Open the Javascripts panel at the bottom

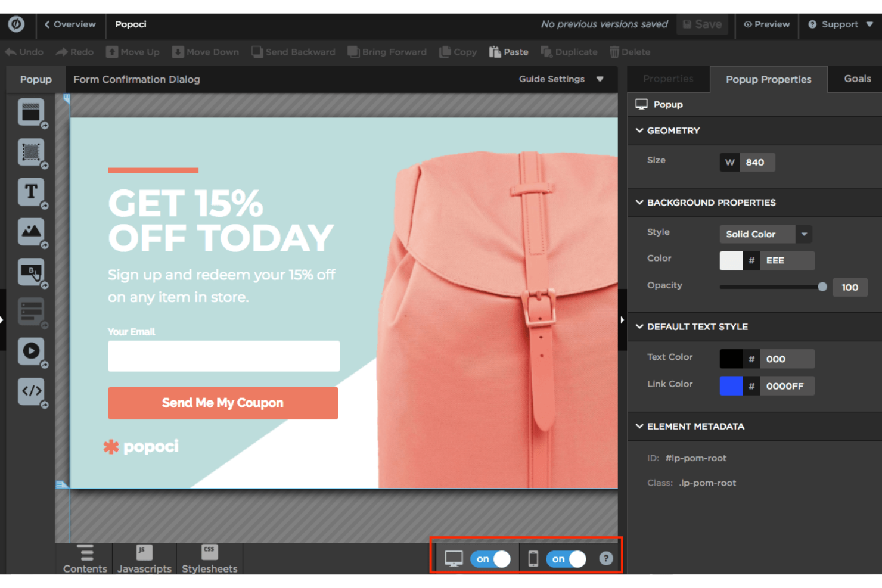tap(144, 558)
